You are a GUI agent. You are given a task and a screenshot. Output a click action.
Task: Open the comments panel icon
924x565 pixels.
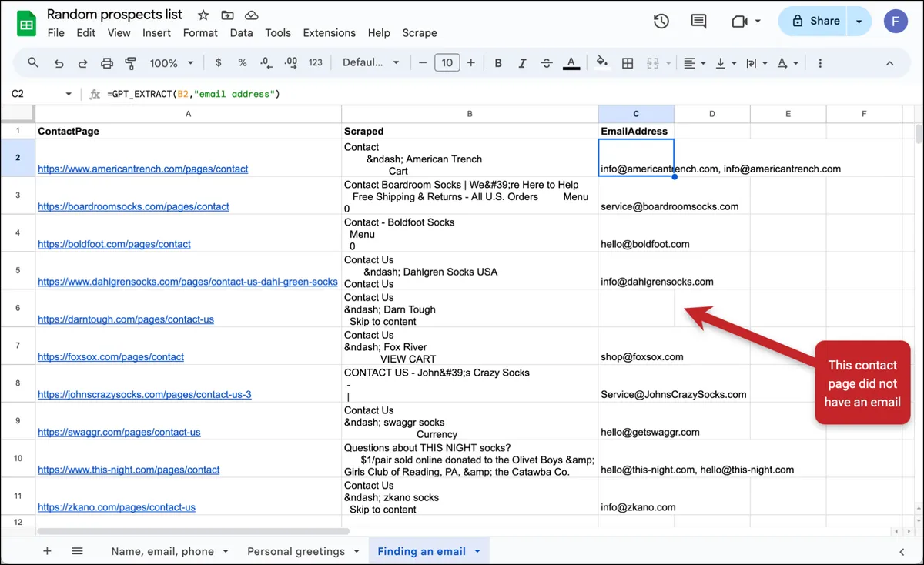[698, 22]
